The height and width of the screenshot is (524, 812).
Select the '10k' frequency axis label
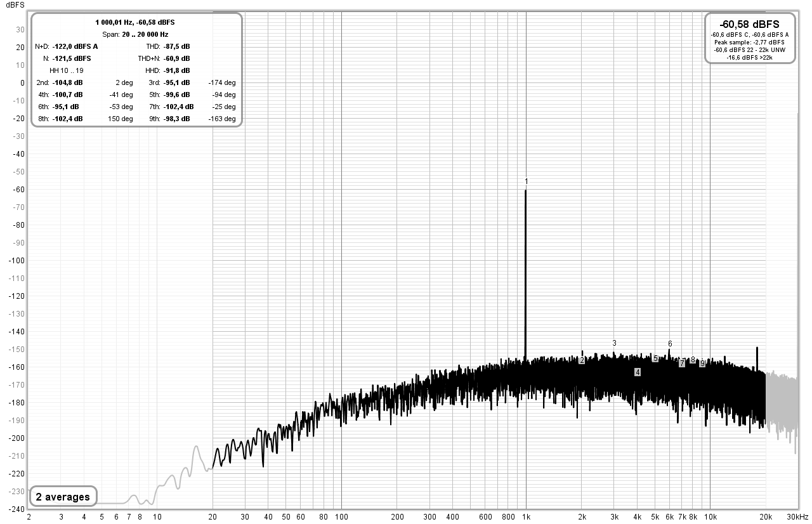pyautogui.click(x=710, y=517)
